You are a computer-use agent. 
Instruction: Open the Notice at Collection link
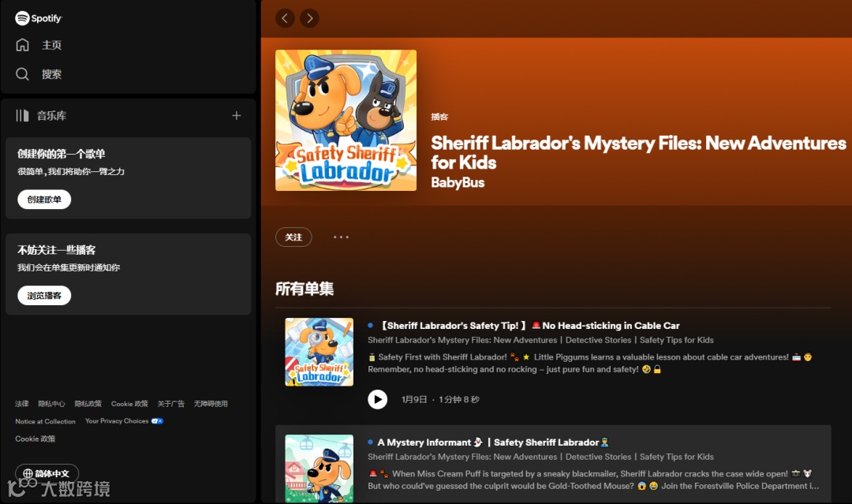coord(45,421)
